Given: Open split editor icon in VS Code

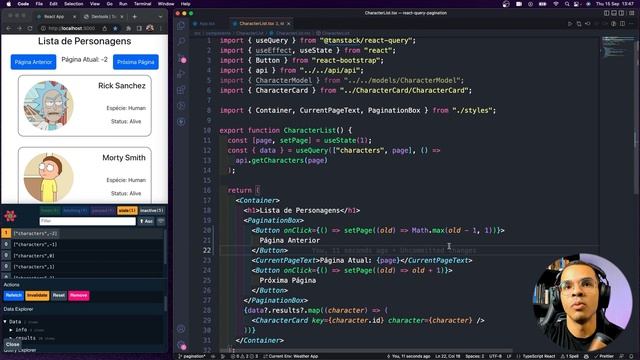Looking at the screenshot, I should (622, 24).
